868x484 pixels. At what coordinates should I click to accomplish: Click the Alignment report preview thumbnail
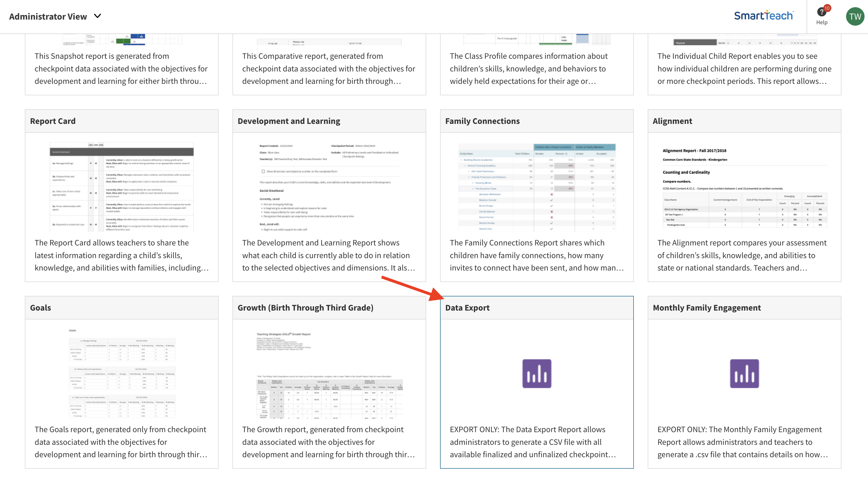pyautogui.click(x=744, y=187)
